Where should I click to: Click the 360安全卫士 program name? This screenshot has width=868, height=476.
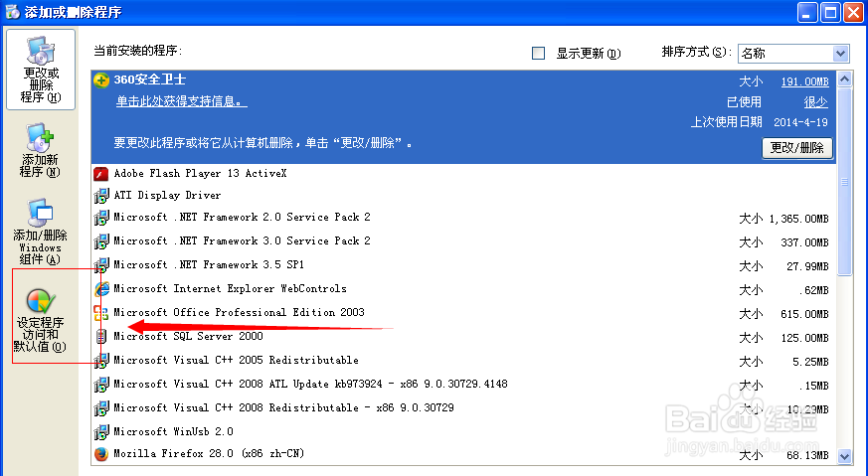point(149,79)
